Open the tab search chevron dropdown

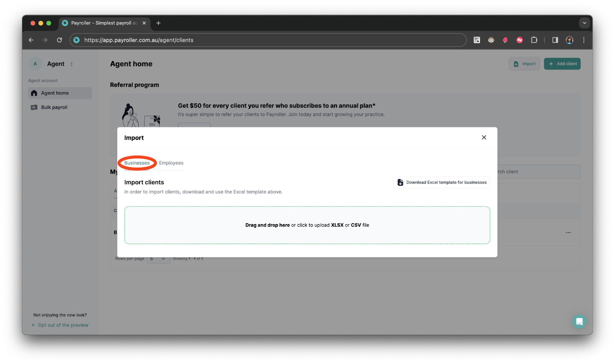584,23
